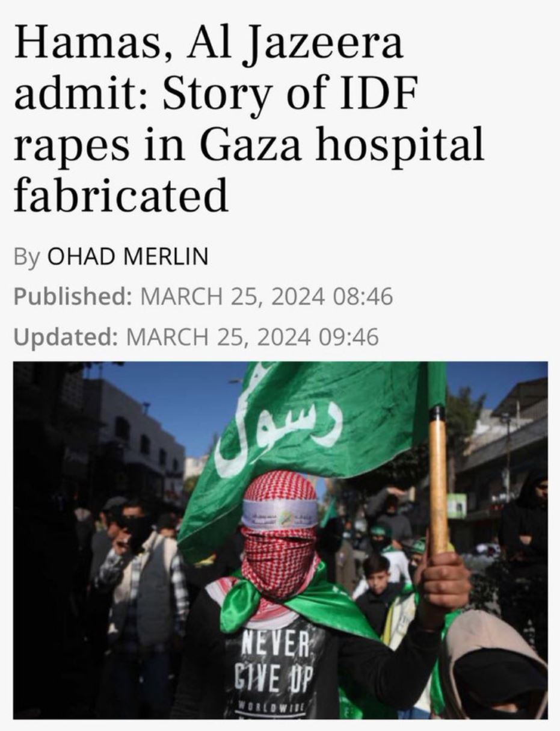Click the 'Published:' label
This screenshot has width=560, height=731.
point(73,297)
